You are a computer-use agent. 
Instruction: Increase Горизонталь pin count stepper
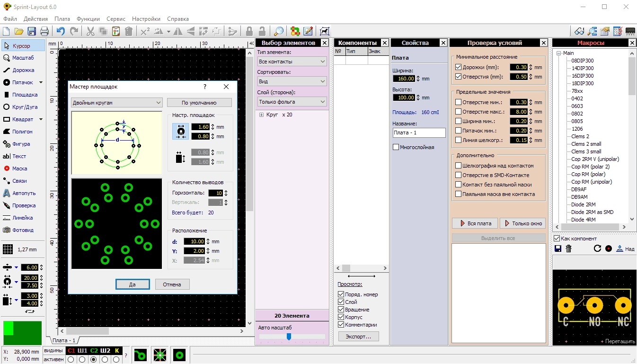226,191
